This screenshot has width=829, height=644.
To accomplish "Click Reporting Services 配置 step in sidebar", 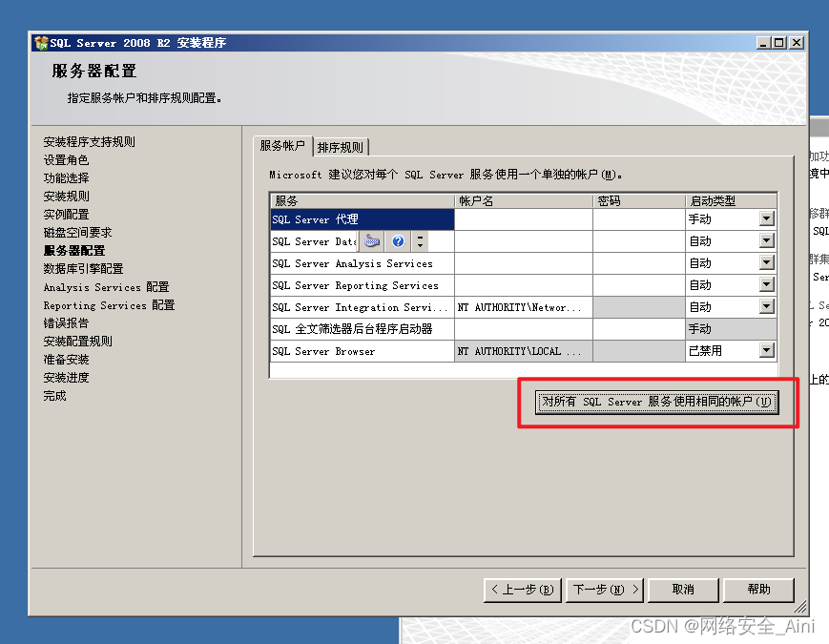I will [x=109, y=305].
